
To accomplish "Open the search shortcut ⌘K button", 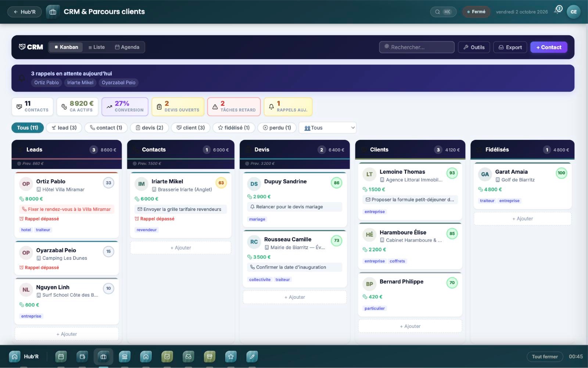I will [443, 12].
